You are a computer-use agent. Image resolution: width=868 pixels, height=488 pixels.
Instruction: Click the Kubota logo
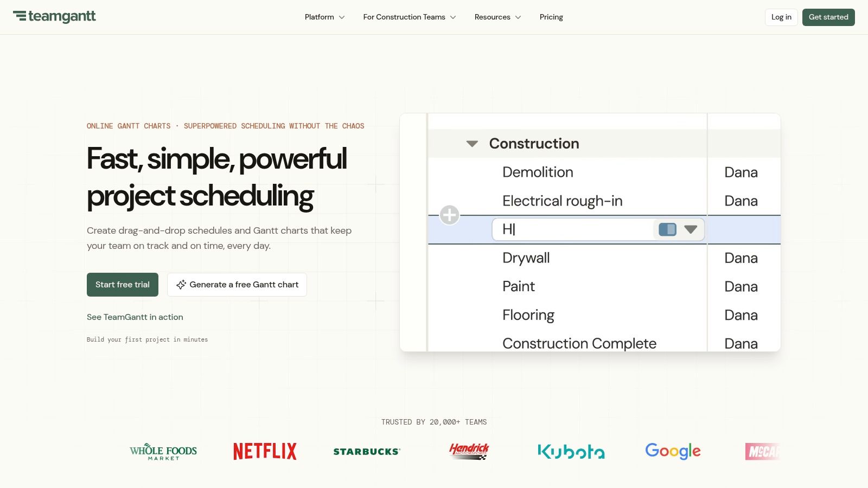tap(571, 452)
